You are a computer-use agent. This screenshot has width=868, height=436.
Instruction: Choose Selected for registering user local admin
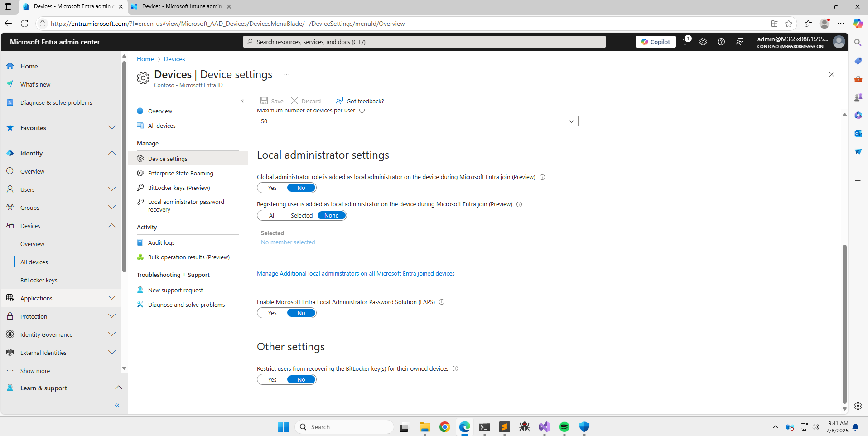301,216
